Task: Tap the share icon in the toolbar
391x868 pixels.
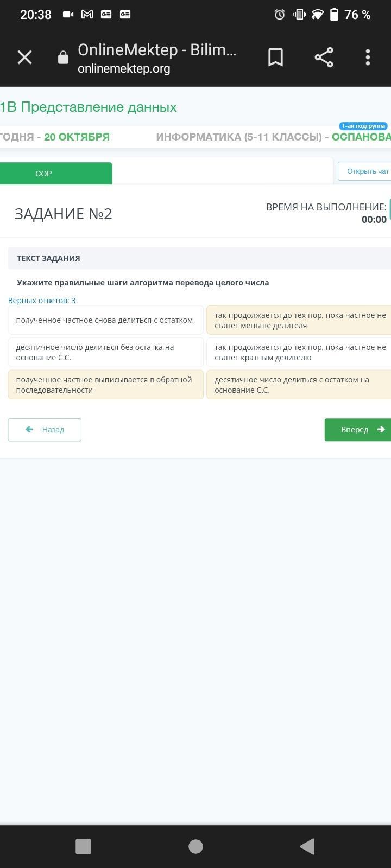Action: click(x=324, y=58)
